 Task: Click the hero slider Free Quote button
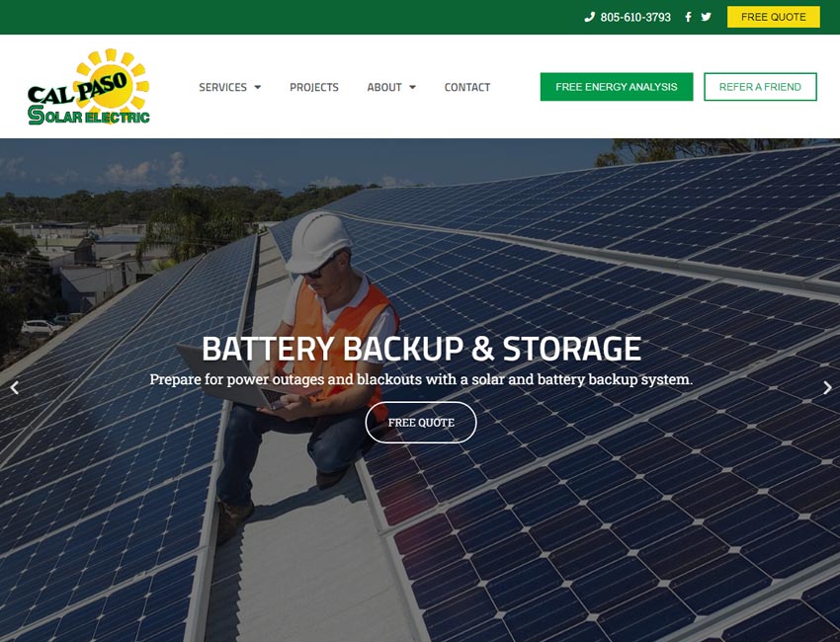point(421,423)
